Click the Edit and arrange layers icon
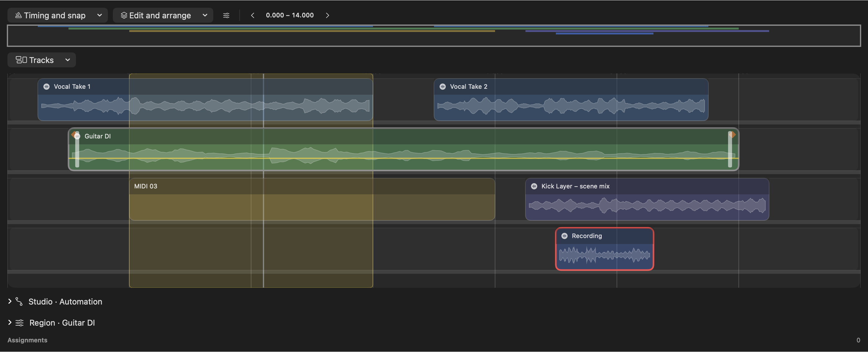 (x=124, y=15)
